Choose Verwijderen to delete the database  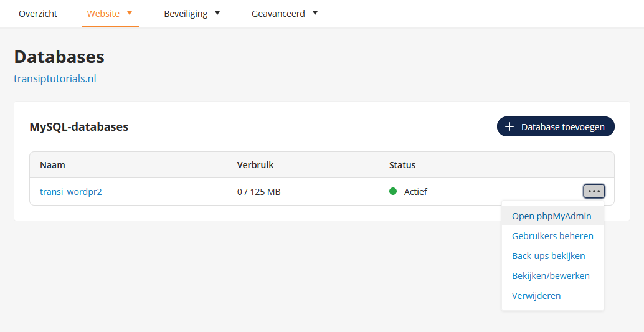tap(552, 296)
